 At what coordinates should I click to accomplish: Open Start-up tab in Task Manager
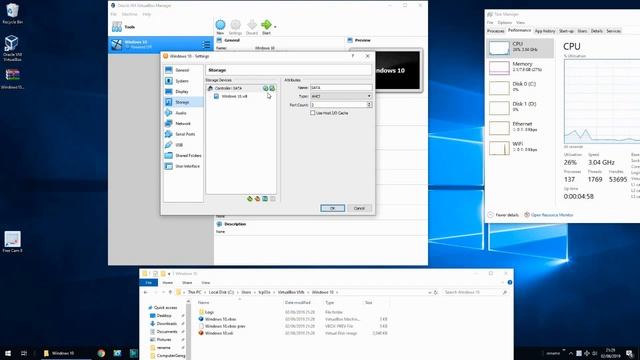coord(566,31)
